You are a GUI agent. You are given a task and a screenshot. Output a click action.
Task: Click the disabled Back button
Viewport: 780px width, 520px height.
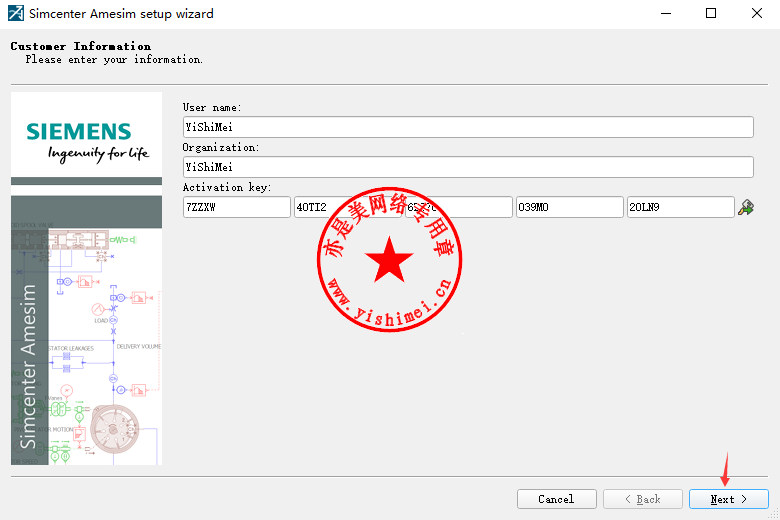pyautogui.click(x=643, y=499)
